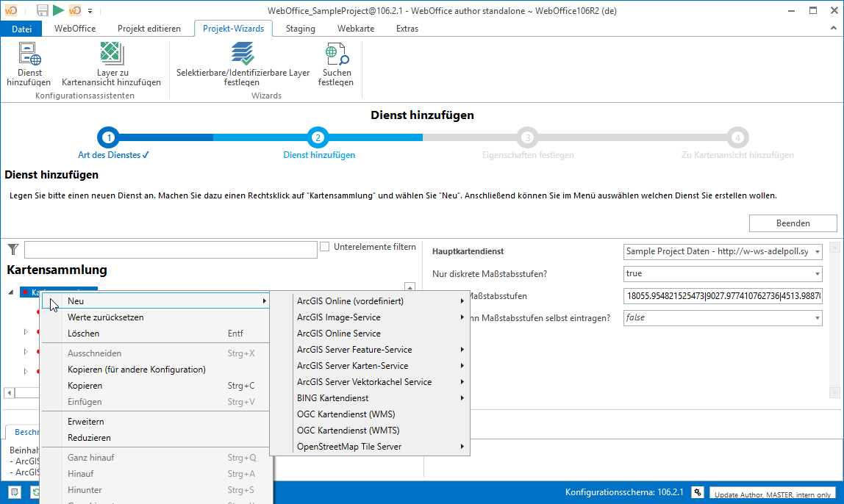This screenshot has height=504, width=844.
Task: Click the Beenden button
Action: click(793, 223)
